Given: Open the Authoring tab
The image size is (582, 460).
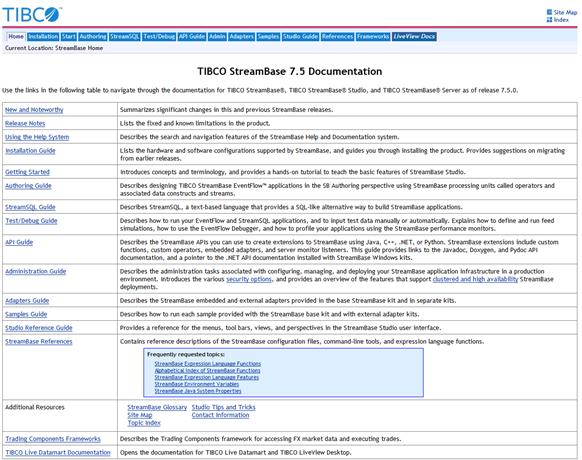Looking at the screenshot, I should coord(93,36).
